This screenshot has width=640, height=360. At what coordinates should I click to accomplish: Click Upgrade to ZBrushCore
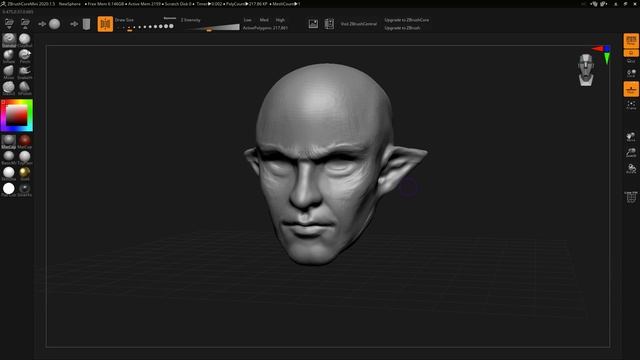pyautogui.click(x=407, y=20)
